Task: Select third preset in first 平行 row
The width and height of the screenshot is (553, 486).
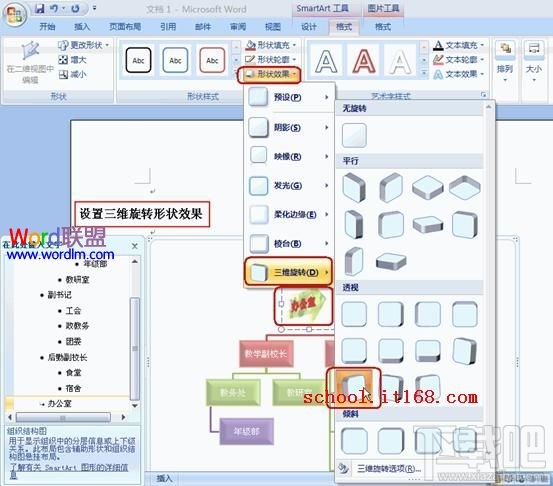Action: tap(428, 187)
